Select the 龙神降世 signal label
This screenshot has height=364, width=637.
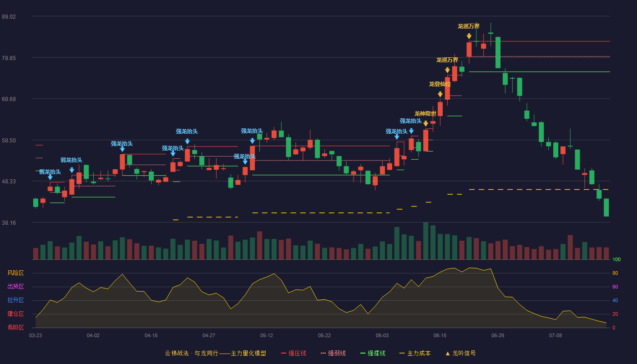[425, 114]
